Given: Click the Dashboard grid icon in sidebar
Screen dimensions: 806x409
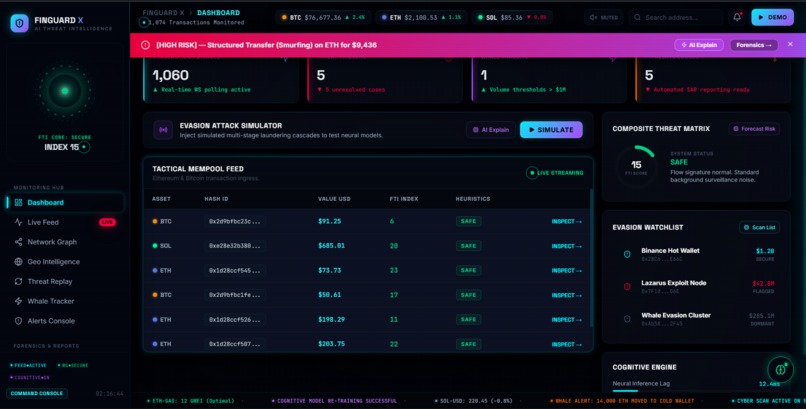Looking at the screenshot, I should [x=19, y=202].
